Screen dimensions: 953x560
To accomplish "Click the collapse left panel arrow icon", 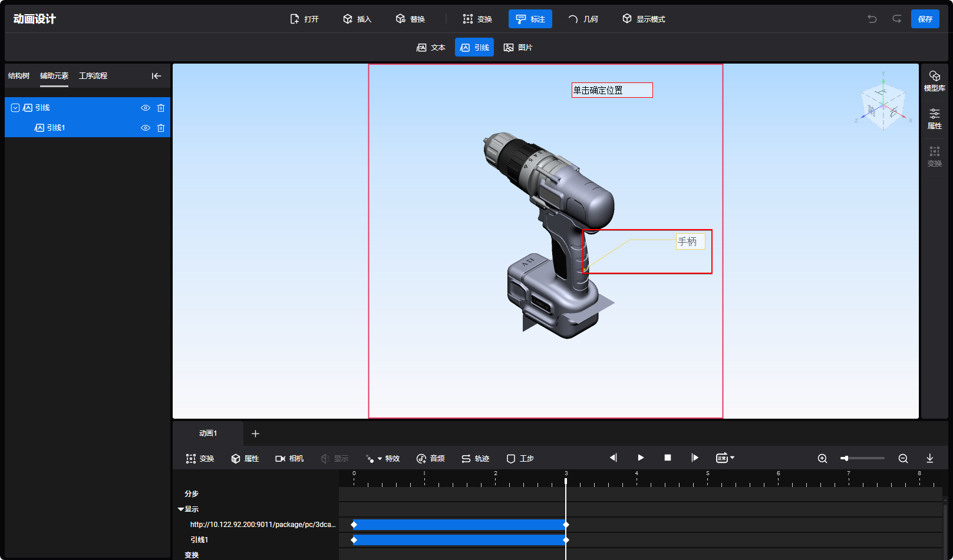I will pos(156,76).
